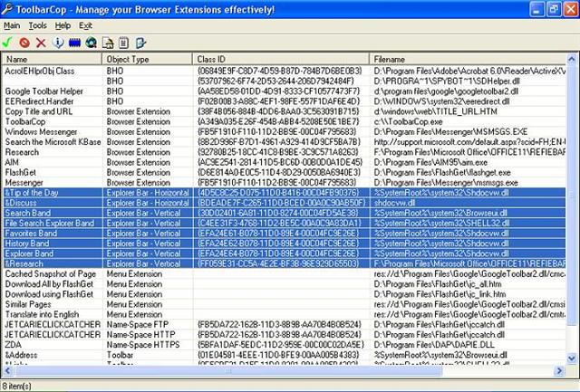Screen dimensions: 580x392
Task: Click the Exit menu item
Action: point(85,25)
